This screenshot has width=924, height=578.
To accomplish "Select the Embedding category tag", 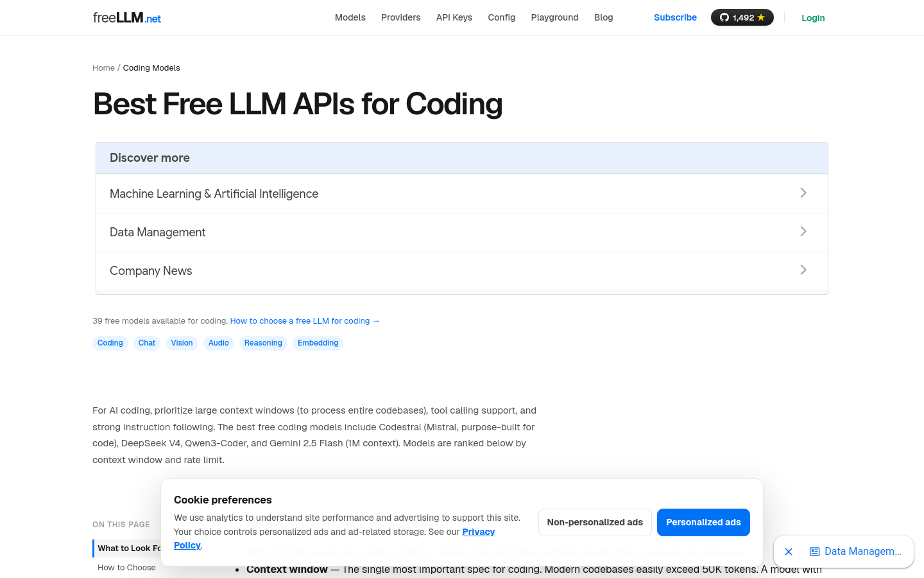I will click(318, 343).
